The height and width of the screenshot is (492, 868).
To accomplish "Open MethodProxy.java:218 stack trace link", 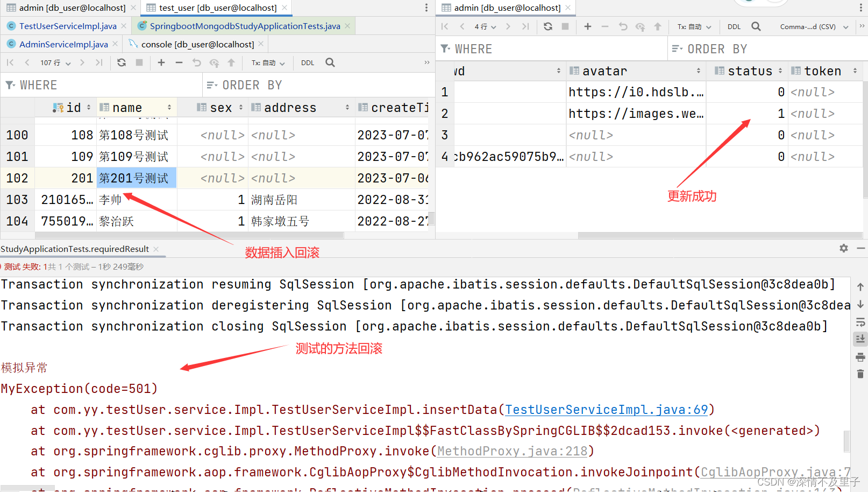I will [x=512, y=451].
